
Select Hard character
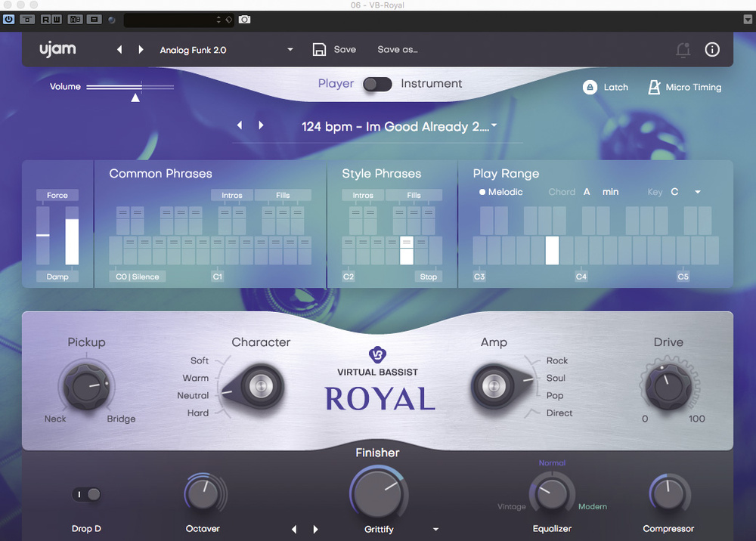[197, 413]
